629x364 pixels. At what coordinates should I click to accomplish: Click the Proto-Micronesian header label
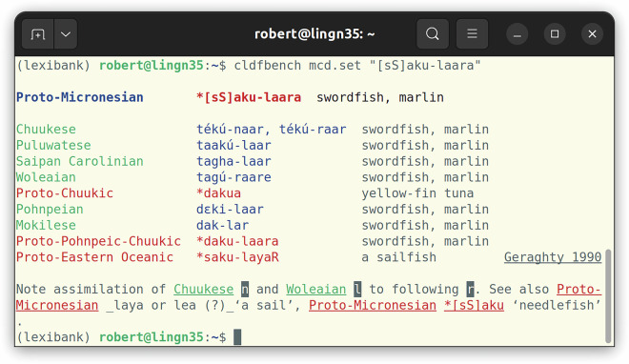pyautogui.click(x=80, y=97)
